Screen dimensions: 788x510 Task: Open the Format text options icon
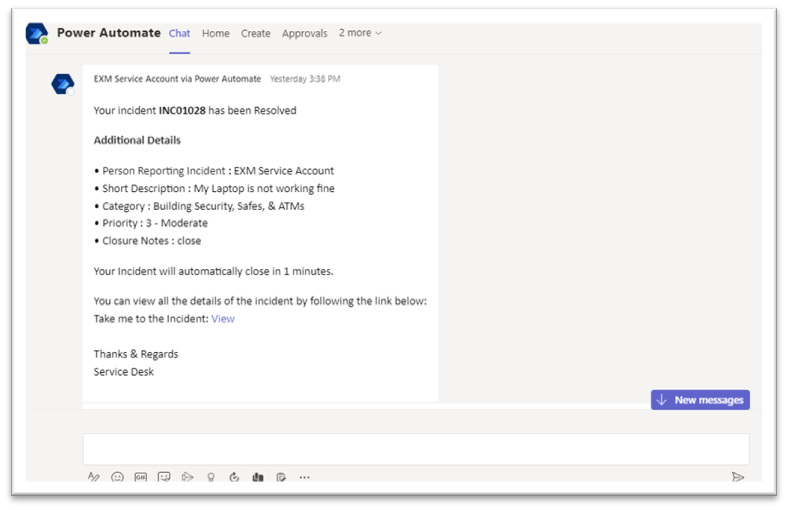(93, 477)
